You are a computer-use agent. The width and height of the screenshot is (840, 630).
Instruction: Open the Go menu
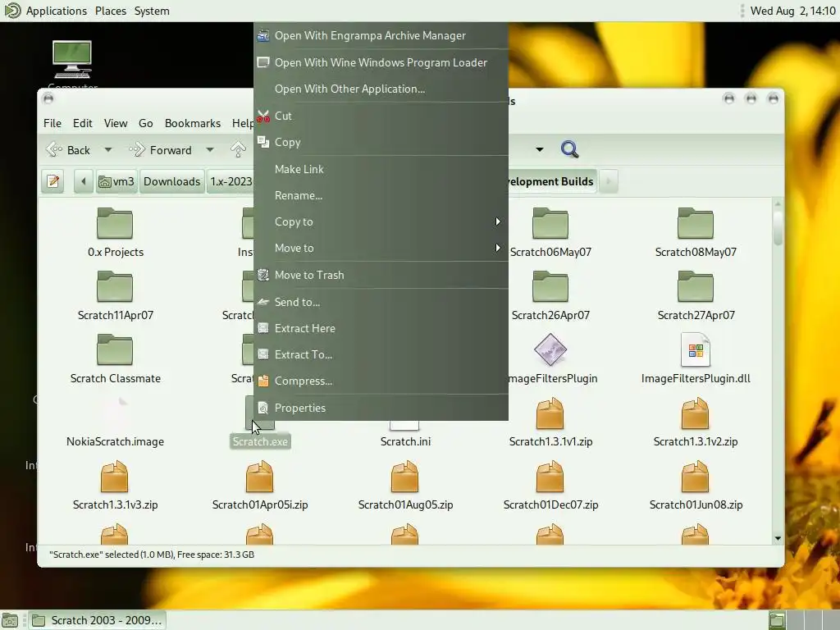(146, 123)
